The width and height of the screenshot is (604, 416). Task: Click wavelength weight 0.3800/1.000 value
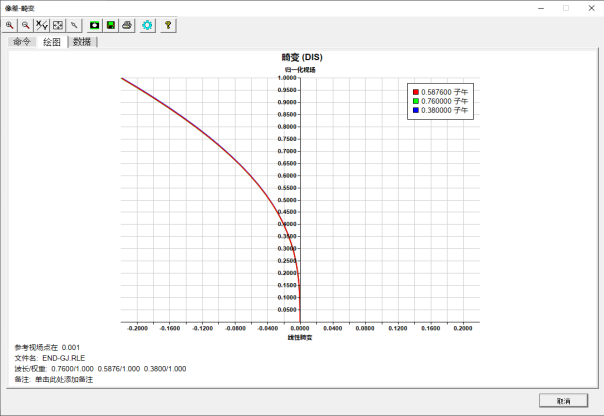point(165,369)
